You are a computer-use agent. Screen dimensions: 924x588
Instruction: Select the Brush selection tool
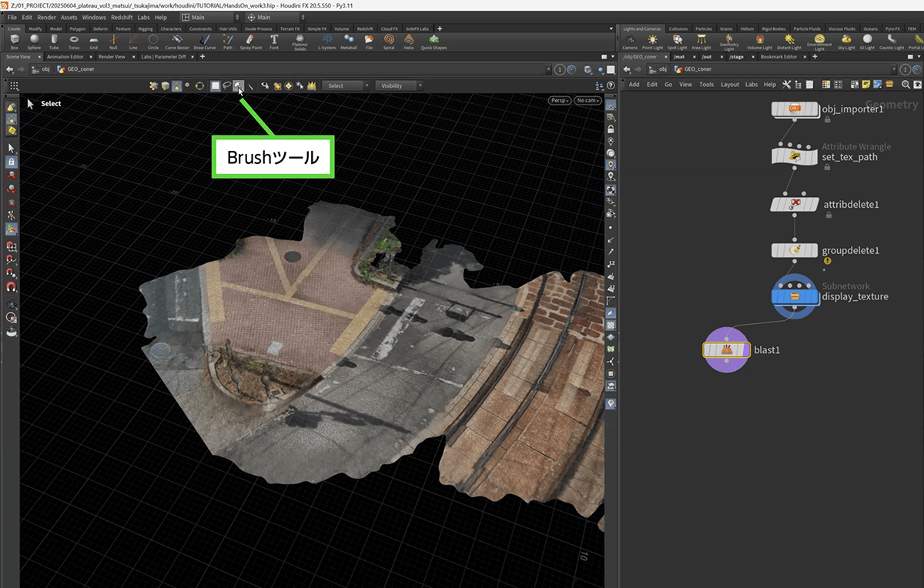point(239,85)
